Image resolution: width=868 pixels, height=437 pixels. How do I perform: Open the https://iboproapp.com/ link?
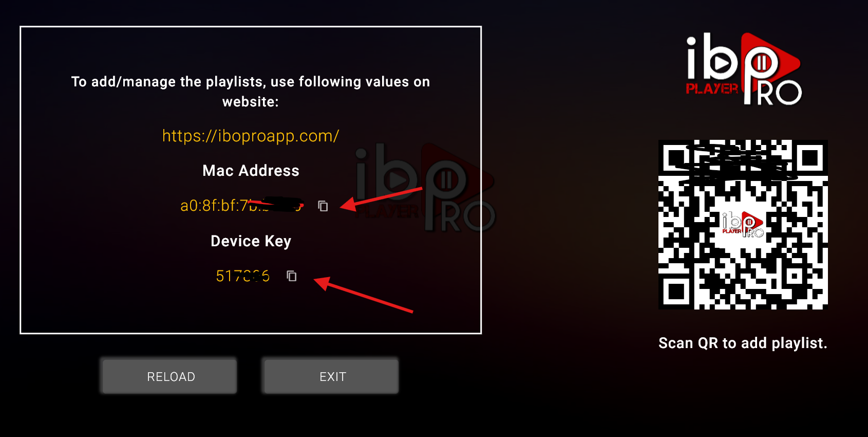(251, 136)
